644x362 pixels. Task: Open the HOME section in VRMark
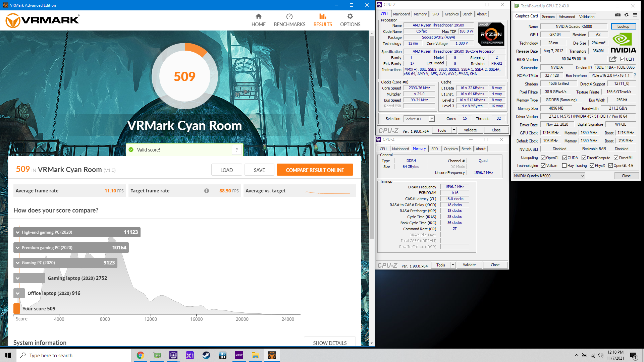tap(258, 20)
